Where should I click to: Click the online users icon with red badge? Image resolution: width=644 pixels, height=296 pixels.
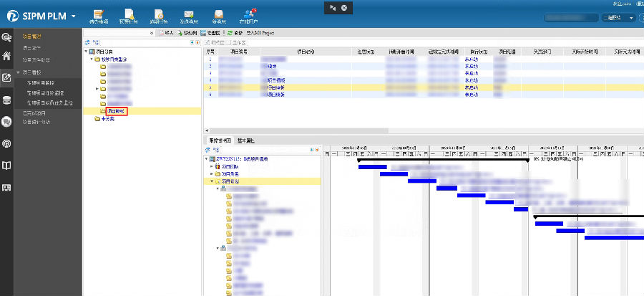248,14
